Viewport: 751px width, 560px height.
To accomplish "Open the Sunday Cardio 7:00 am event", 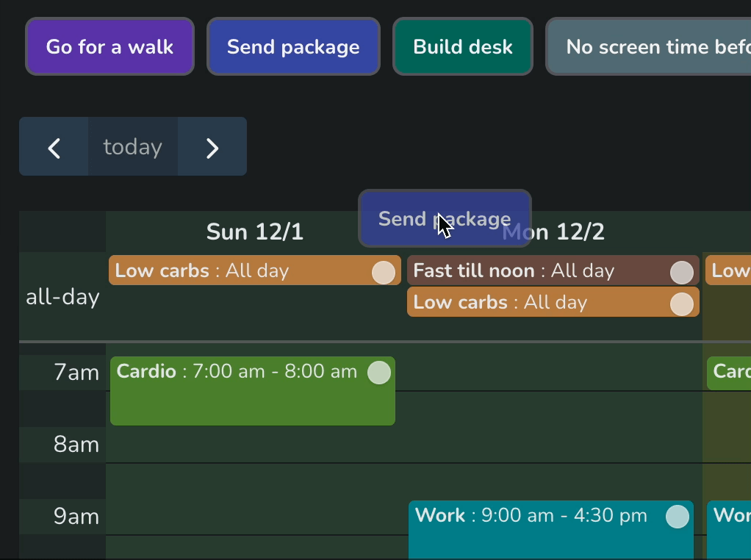I will (x=253, y=391).
